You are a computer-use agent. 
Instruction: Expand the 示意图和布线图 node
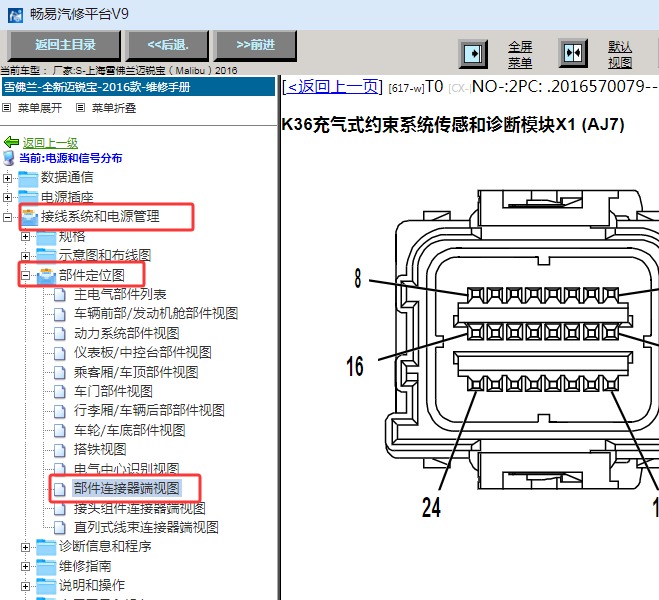pos(25,256)
